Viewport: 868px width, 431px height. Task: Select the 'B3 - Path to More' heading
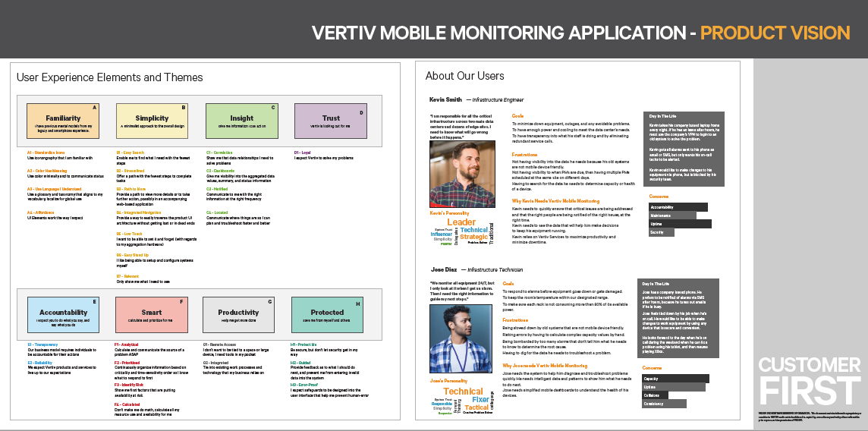tap(131, 189)
